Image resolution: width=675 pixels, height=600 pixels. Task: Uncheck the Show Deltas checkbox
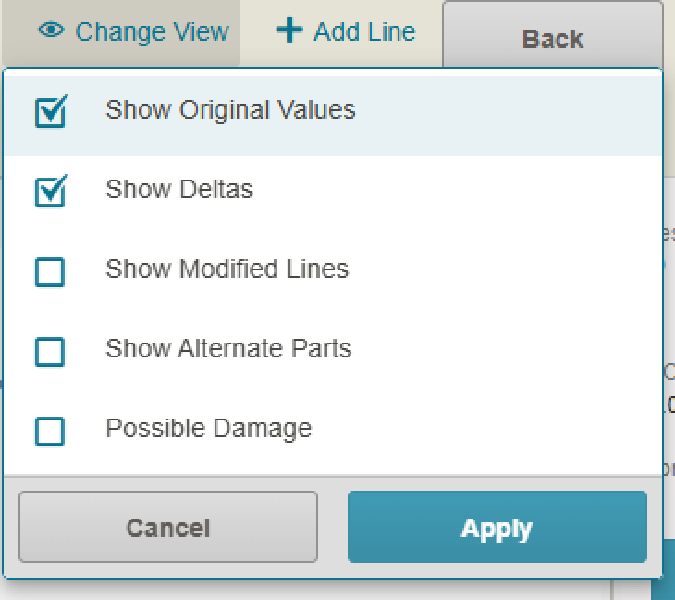coord(50,191)
